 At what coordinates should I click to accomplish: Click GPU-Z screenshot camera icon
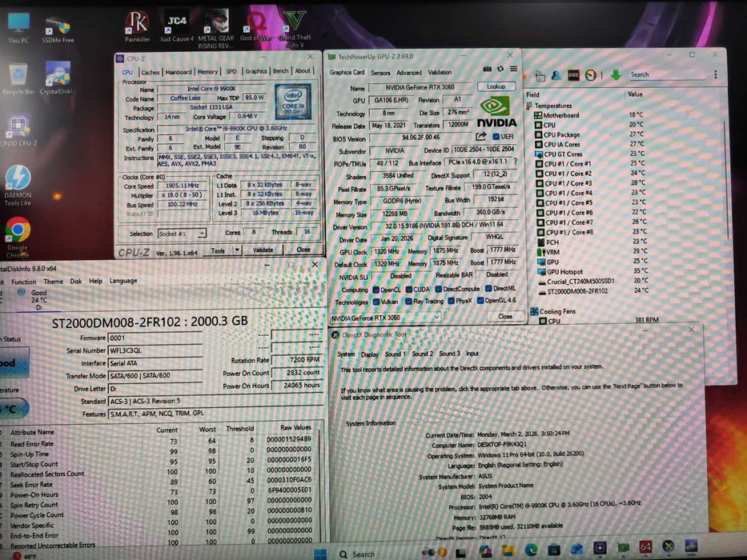coord(487,69)
